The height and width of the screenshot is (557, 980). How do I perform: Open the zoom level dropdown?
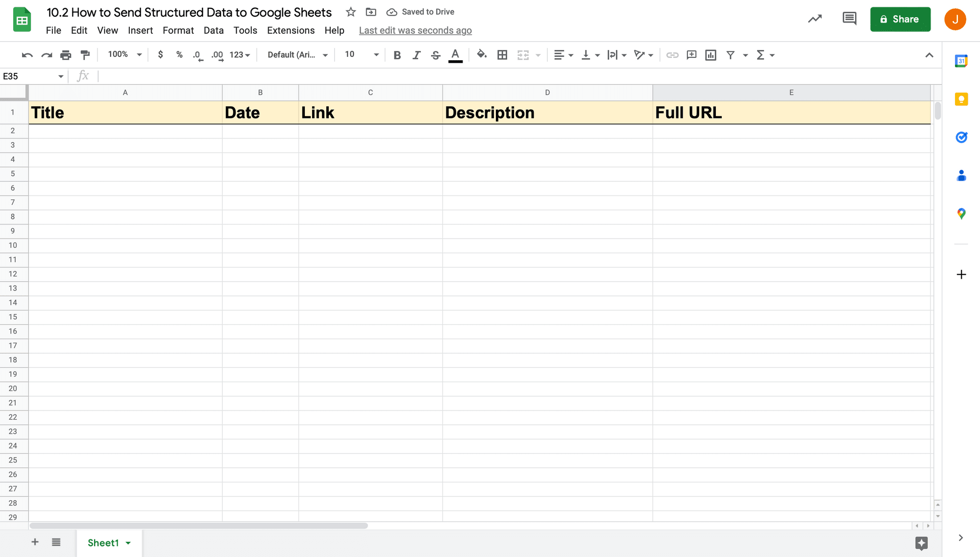pyautogui.click(x=123, y=54)
